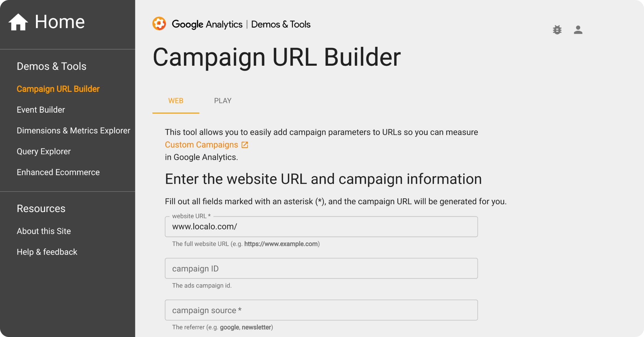Select the WEB tab
The height and width of the screenshot is (337, 644).
point(176,101)
